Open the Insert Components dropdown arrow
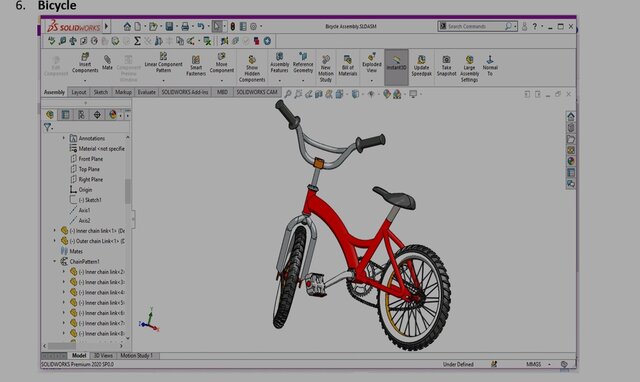This screenshot has height=382, width=640. point(85,80)
